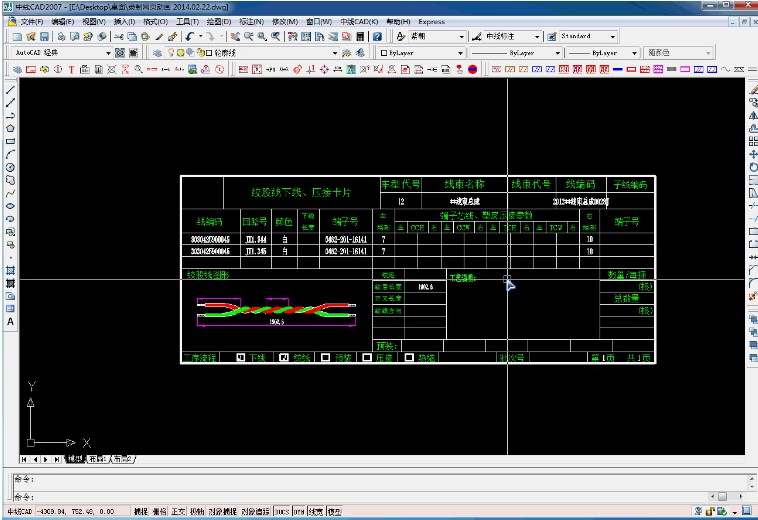The width and height of the screenshot is (758, 520).
Task: Click the New drawing icon
Action: [x=18, y=36]
